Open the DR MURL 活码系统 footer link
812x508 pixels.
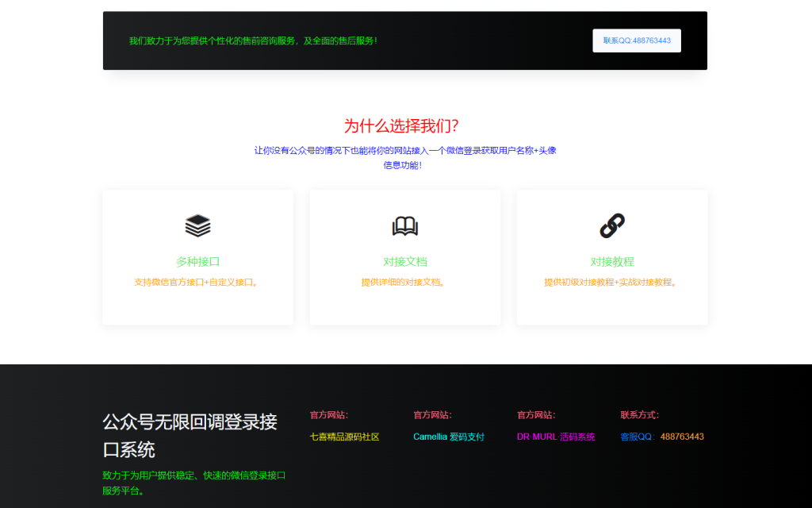(x=555, y=436)
